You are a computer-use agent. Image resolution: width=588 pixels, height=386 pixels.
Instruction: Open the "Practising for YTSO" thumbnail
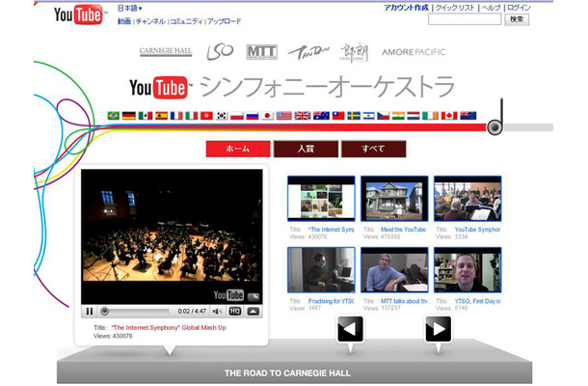(321, 270)
